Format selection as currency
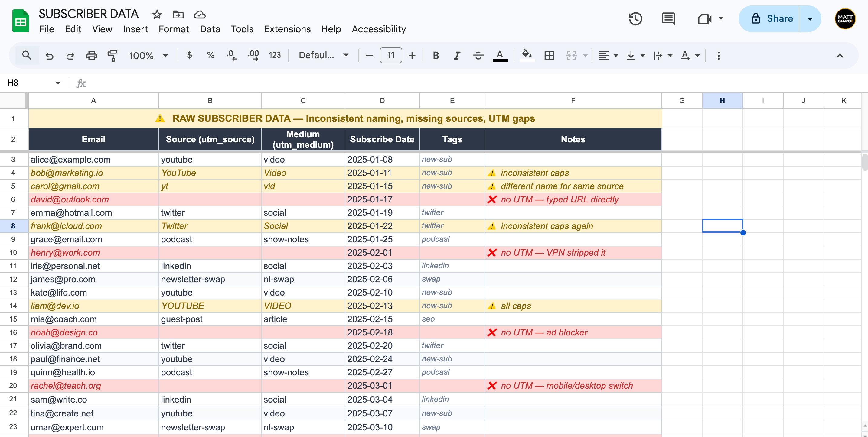This screenshot has width=868, height=437. [x=190, y=55]
